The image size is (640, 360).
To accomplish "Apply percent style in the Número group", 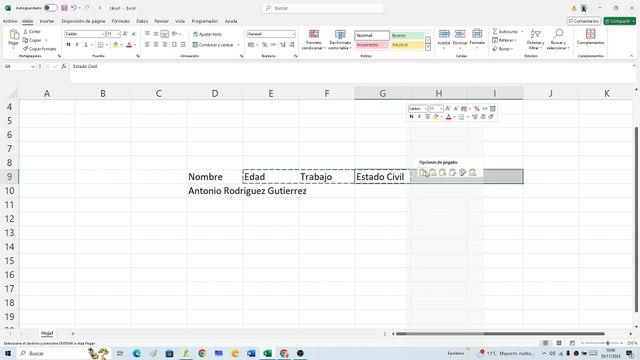I will (x=264, y=44).
